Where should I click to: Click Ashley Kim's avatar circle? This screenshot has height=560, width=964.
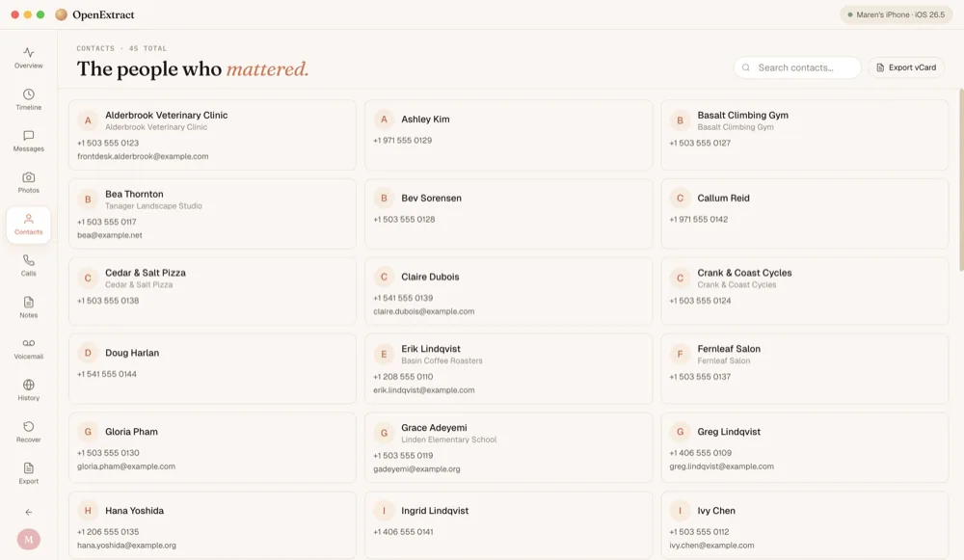pos(384,120)
